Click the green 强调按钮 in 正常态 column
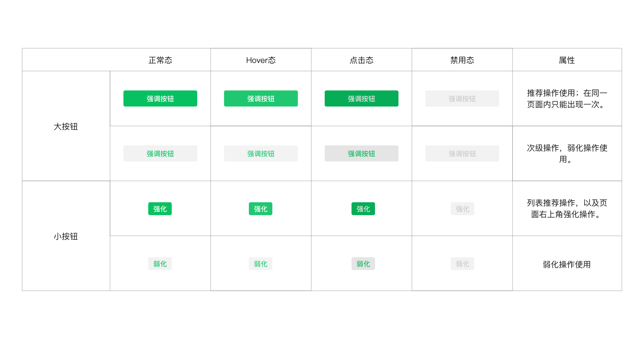This screenshot has height=339, width=644. (160, 98)
